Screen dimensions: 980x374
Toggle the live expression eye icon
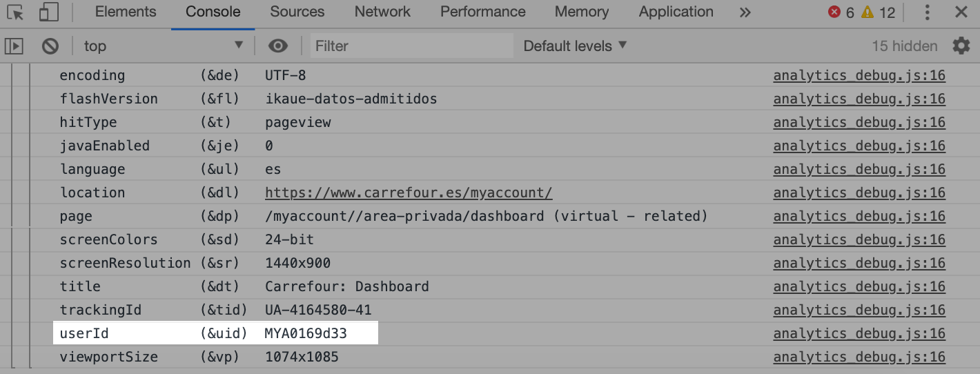[x=278, y=46]
